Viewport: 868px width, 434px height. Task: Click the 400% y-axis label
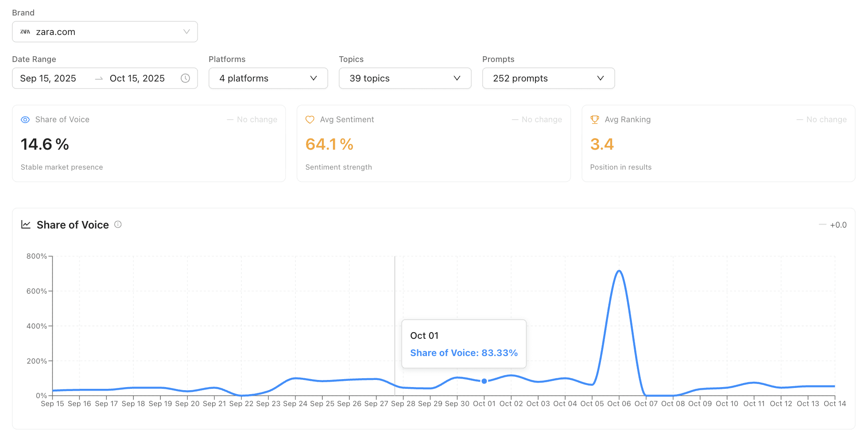coord(37,326)
